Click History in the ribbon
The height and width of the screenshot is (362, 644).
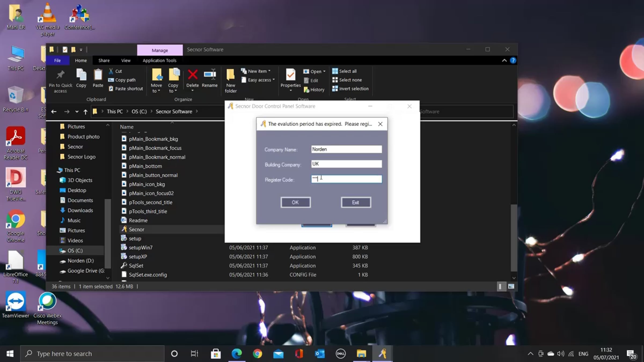[x=314, y=90]
